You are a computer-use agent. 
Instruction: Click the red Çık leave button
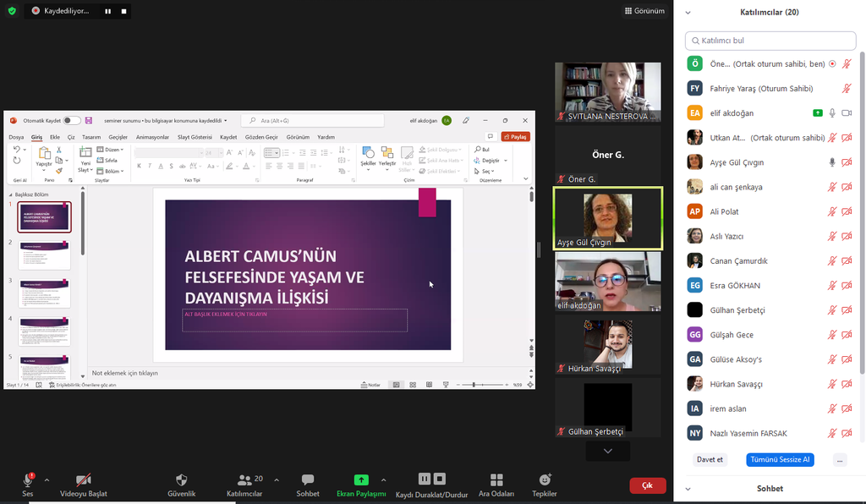click(x=647, y=485)
